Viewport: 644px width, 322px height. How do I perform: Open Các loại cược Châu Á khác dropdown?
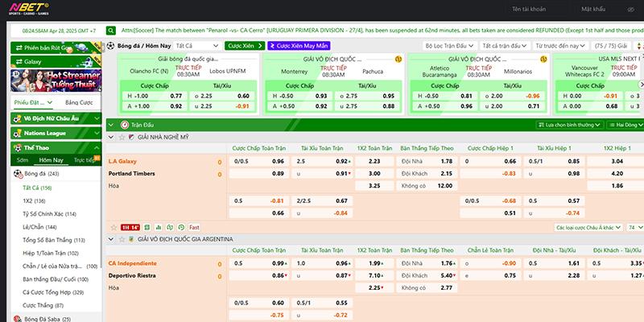tap(588, 227)
